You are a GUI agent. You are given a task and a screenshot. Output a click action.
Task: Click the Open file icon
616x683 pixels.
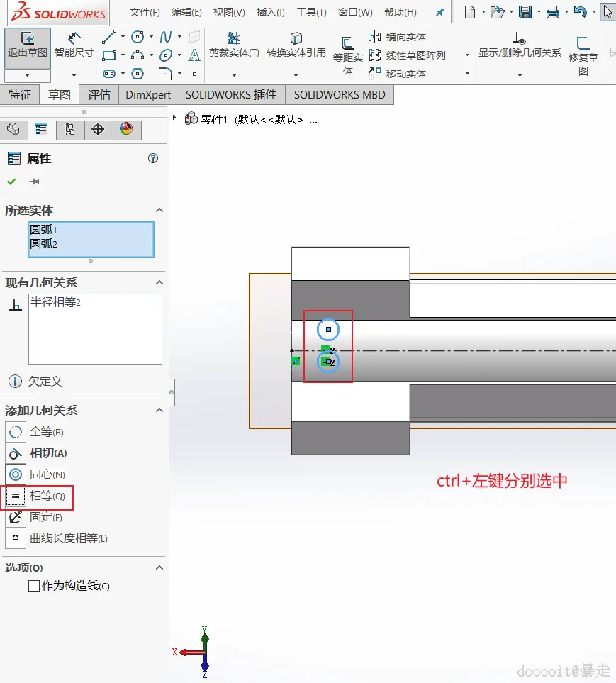pyautogui.click(x=497, y=12)
